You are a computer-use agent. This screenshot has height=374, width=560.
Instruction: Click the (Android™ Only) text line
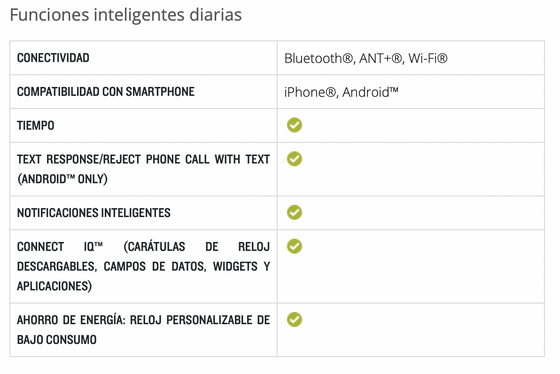pos(62,179)
